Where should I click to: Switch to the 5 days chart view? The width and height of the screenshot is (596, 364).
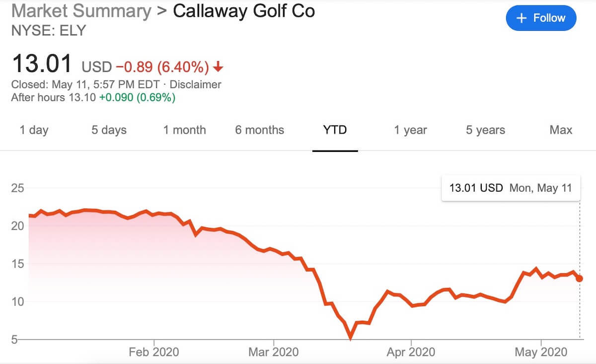tap(108, 130)
